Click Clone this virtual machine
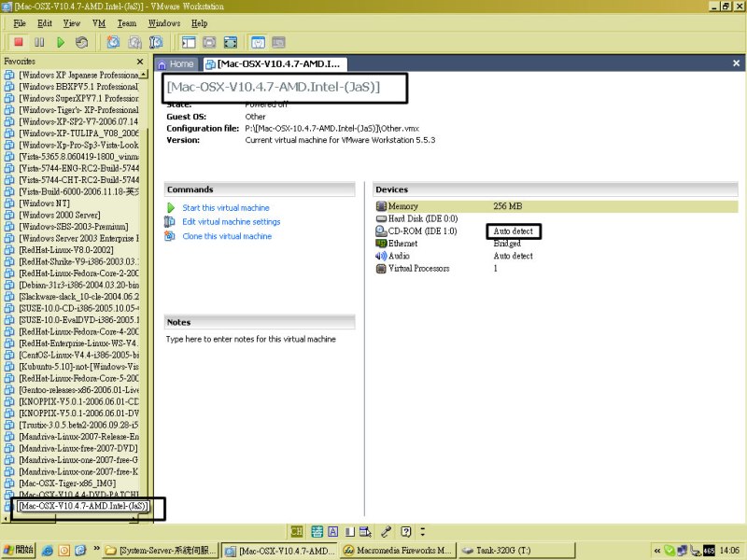747x560 pixels. tap(227, 236)
